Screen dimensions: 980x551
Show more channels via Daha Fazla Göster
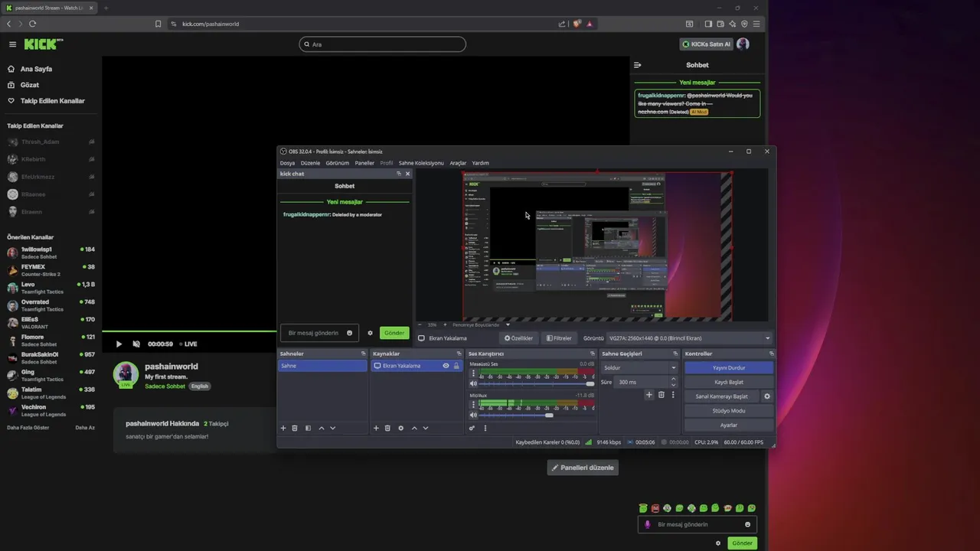[28, 428]
